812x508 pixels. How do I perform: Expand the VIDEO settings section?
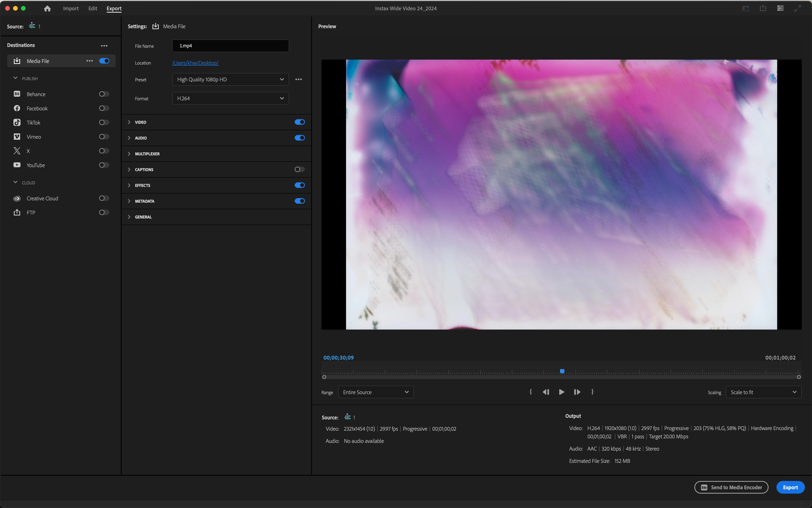129,122
